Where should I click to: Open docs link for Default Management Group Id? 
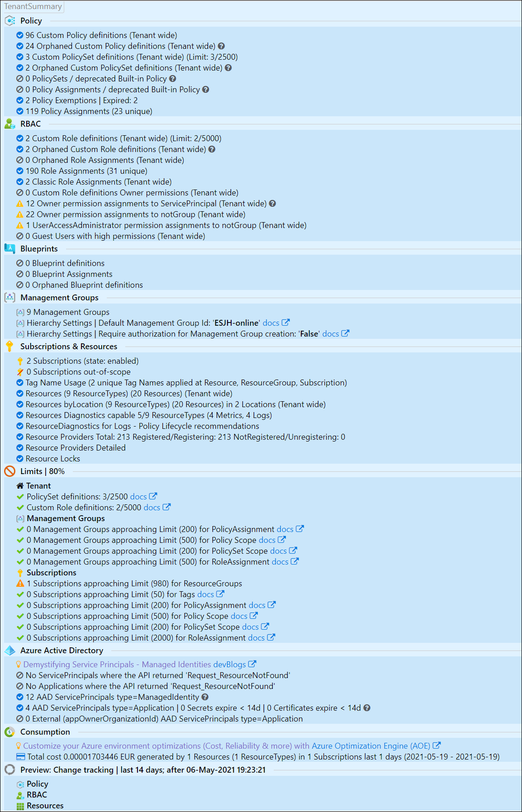pos(271,323)
